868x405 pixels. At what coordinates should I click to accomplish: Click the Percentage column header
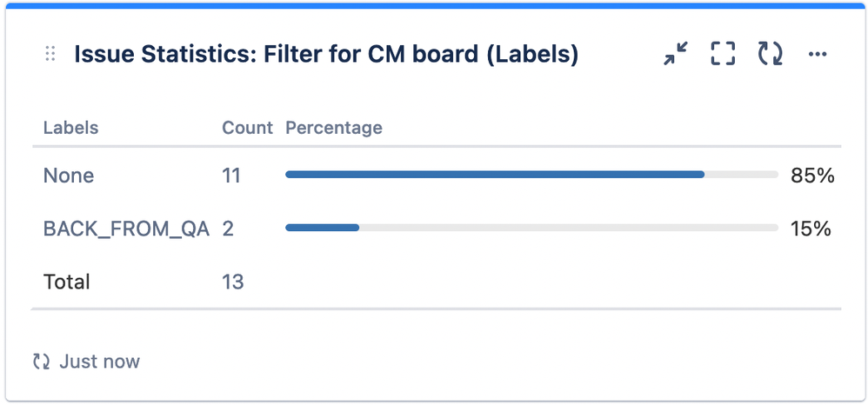[x=334, y=128]
